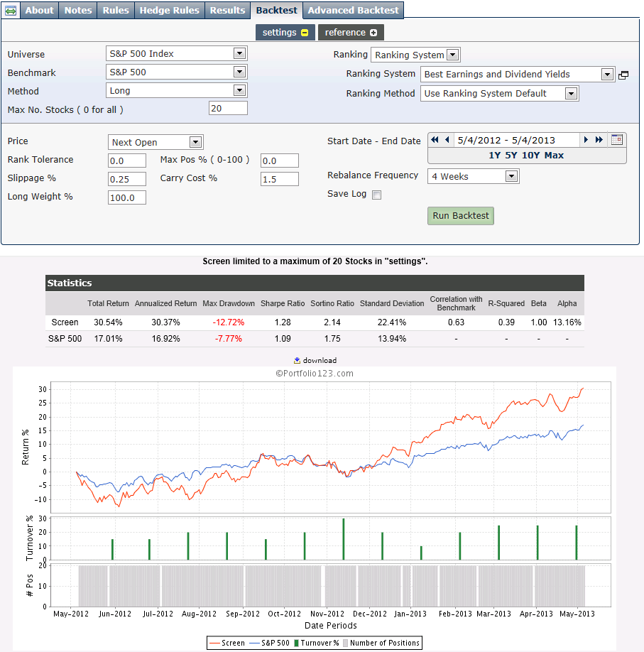The image size is (644, 652).
Task: Open the calendar date picker icon
Action: 617,140
